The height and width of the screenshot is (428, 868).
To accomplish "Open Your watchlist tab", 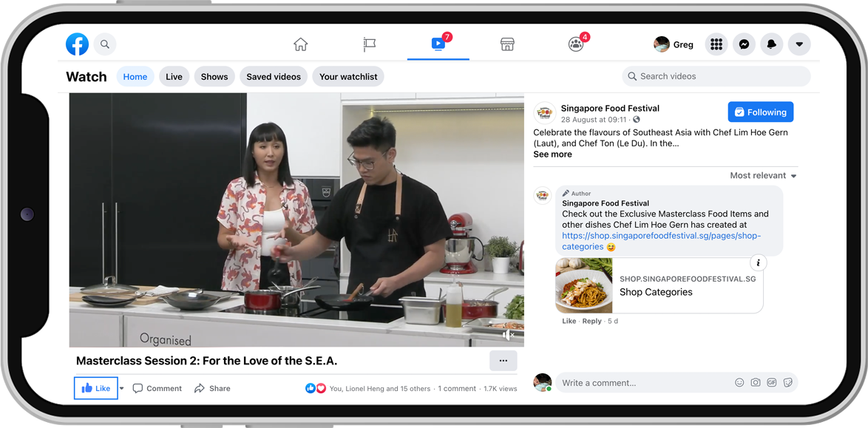I will 348,76.
